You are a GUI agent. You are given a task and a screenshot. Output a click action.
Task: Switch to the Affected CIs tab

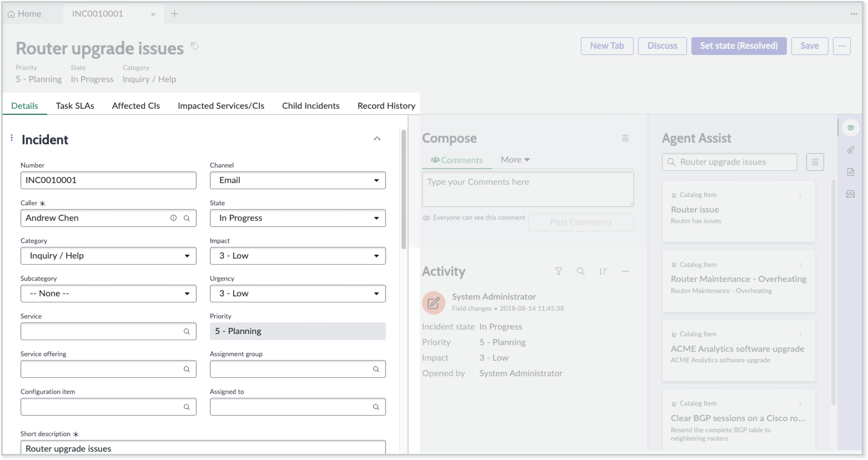click(136, 106)
